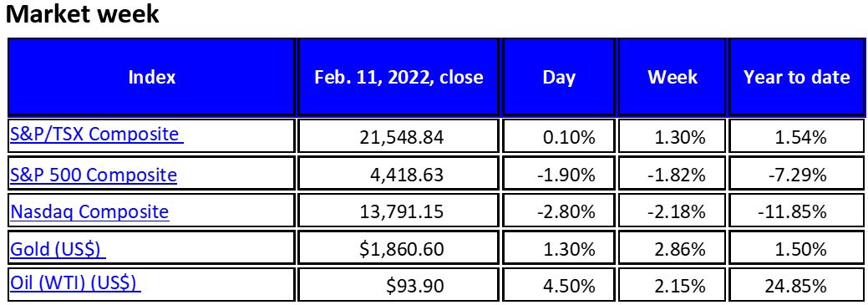Select the Day column header

click(559, 77)
